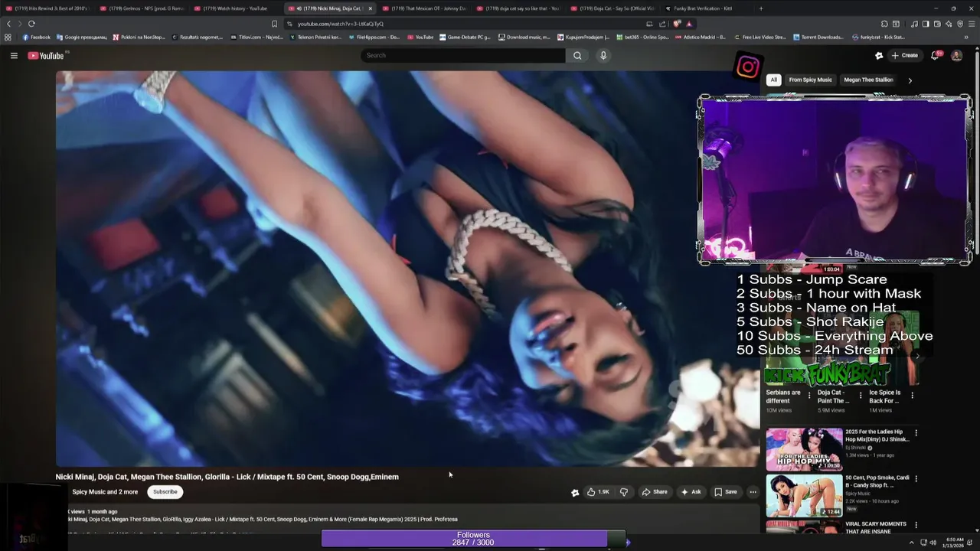This screenshot has height=551, width=980.
Task: Go to the YouTube home logo
Action: click(46, 55)
